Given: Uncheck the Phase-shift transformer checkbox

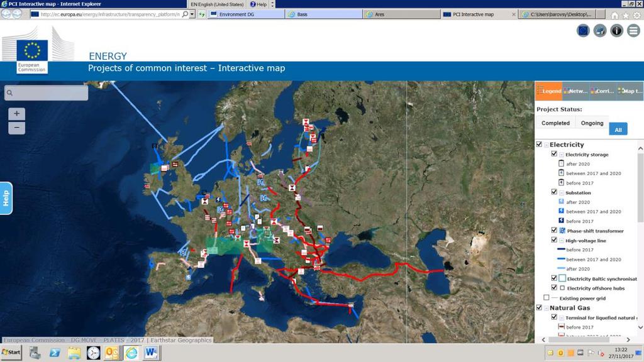Looking at the screenshot, I should click(554, 230).
